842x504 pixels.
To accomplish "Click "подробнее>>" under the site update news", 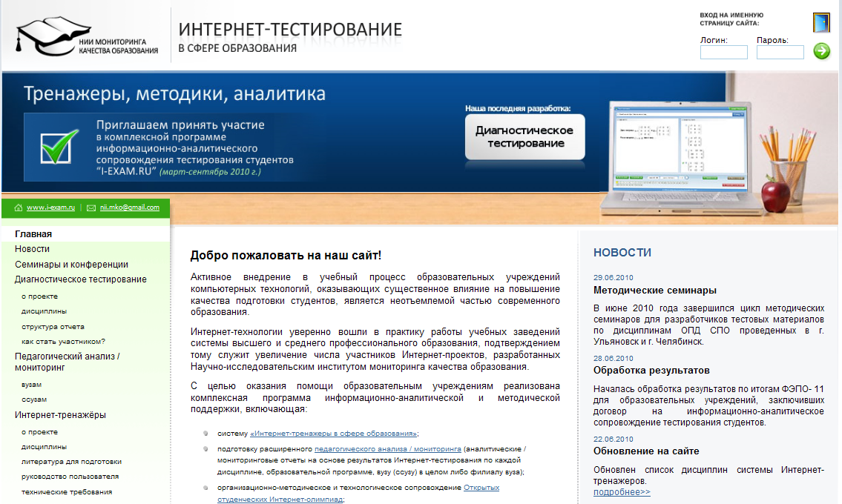I will pyautogui.click(x=622, y=492).
